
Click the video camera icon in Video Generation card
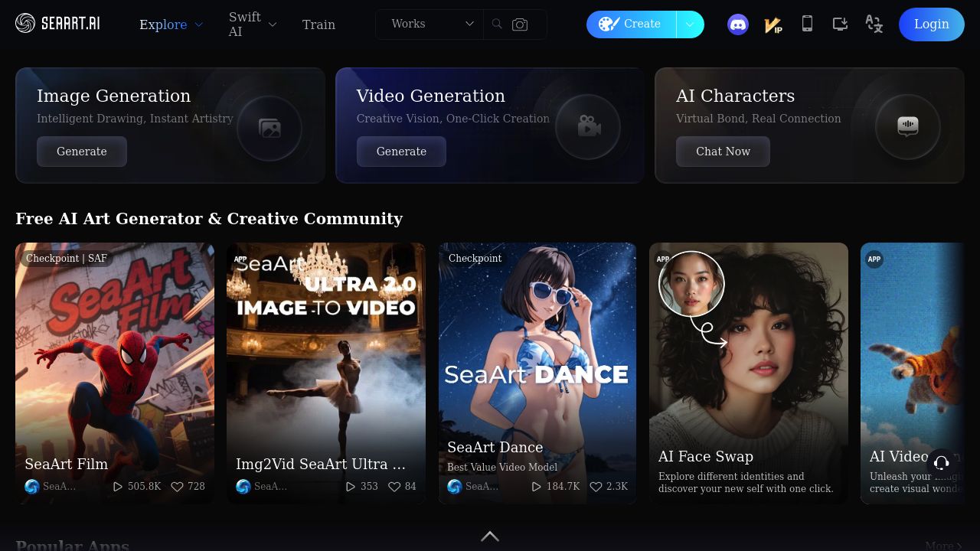[x=588, y=127]
